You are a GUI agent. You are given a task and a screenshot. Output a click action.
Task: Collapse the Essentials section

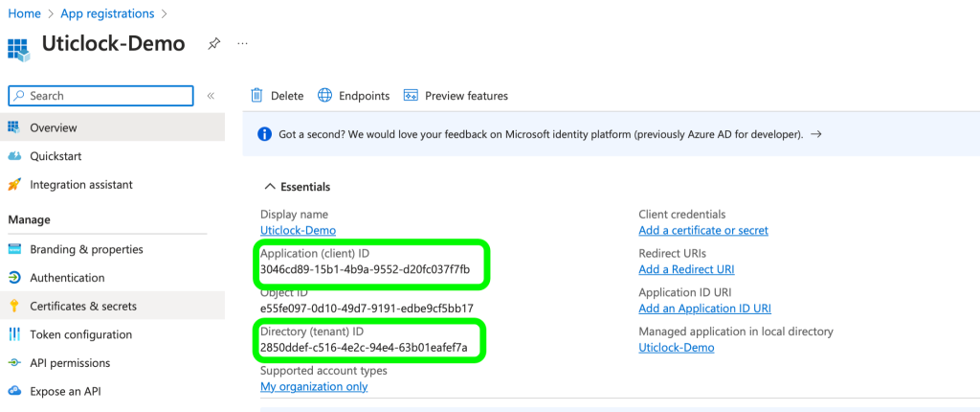(x=299, y=187)
